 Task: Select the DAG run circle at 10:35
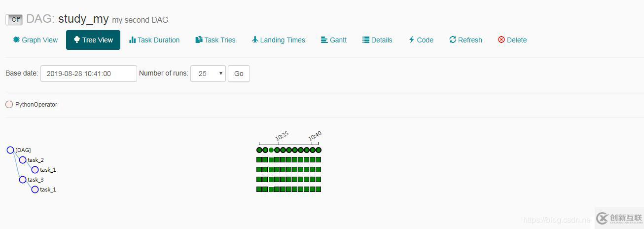(277, 150)
